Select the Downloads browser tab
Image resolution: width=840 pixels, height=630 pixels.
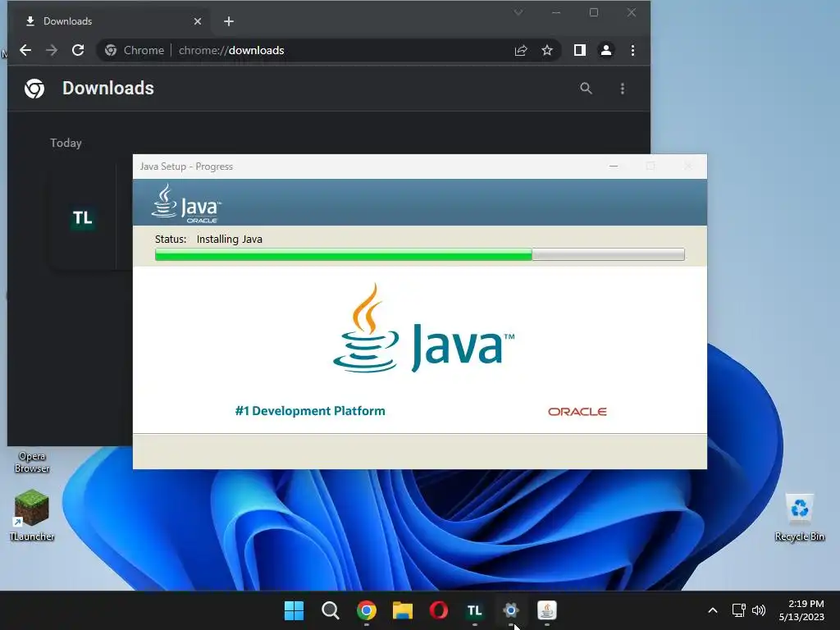[x=111, y=21]
